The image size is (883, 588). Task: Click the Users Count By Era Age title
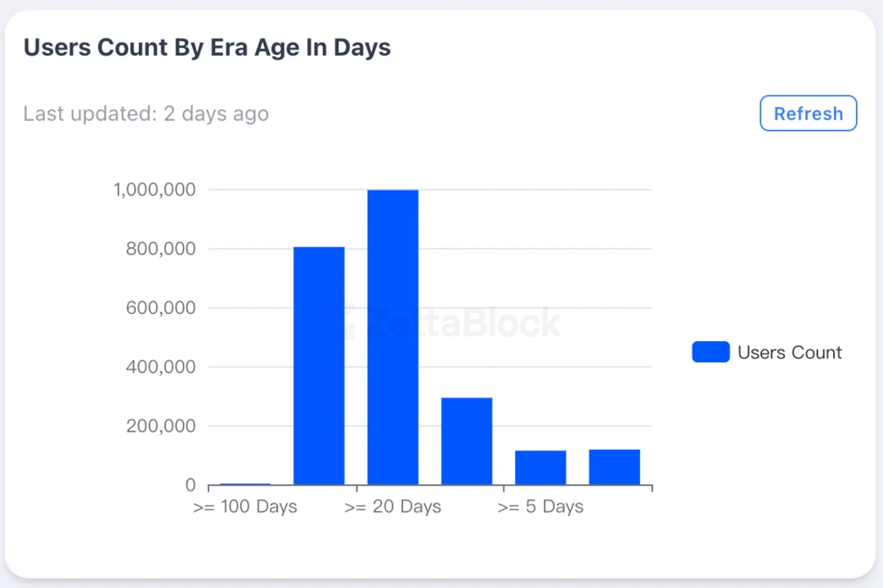click(x=207, y=47)
